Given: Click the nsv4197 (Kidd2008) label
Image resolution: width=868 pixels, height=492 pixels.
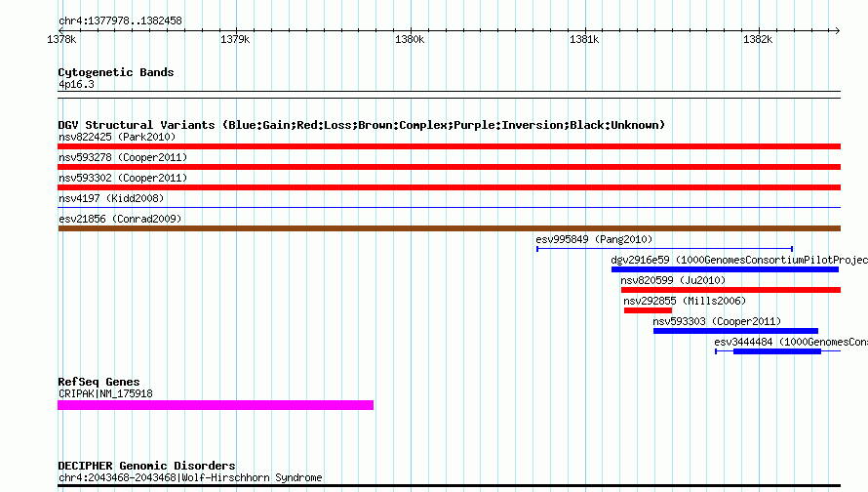Looking at the screenshot, I should click(x=111, y=198).
